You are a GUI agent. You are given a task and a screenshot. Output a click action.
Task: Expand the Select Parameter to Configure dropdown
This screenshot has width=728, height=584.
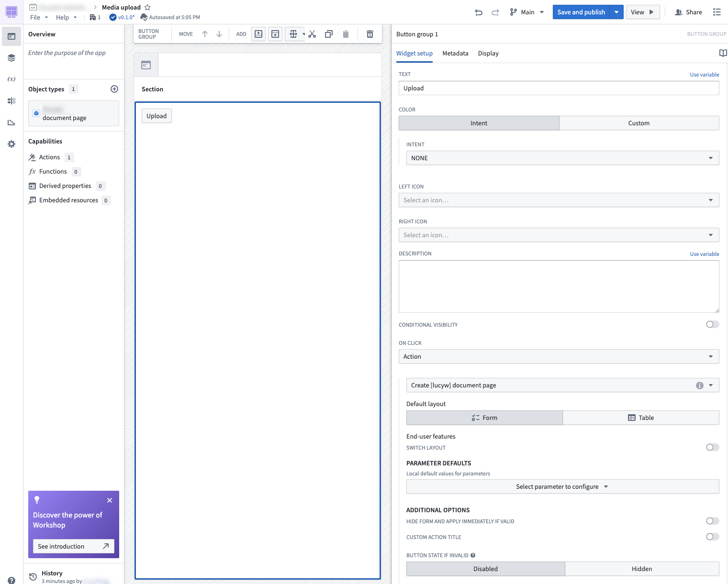click(562, 486)
